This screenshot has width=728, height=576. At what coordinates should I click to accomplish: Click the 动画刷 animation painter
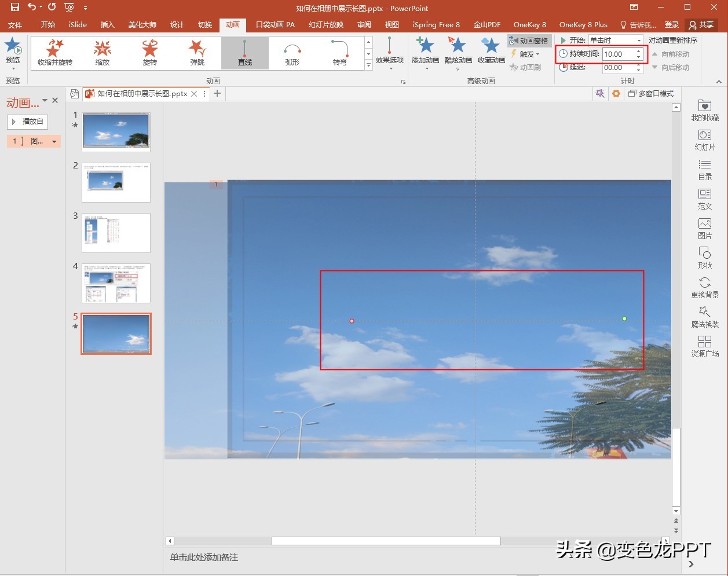tap(525, 67)
